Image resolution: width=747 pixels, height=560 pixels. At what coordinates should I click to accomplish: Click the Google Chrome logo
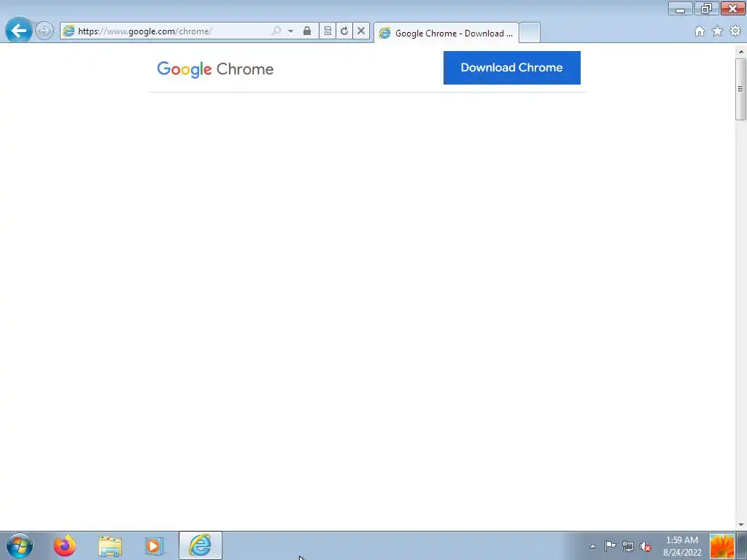click(215, 69)
